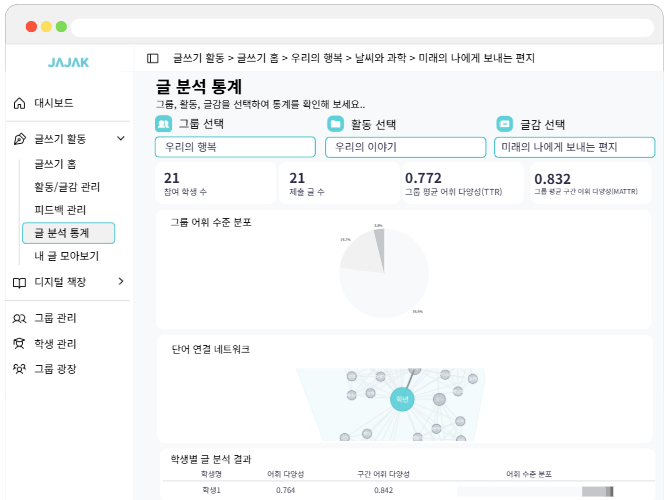
Task: Select 글 분석 통계 submenu item
Action: click(x=69, y=233)
